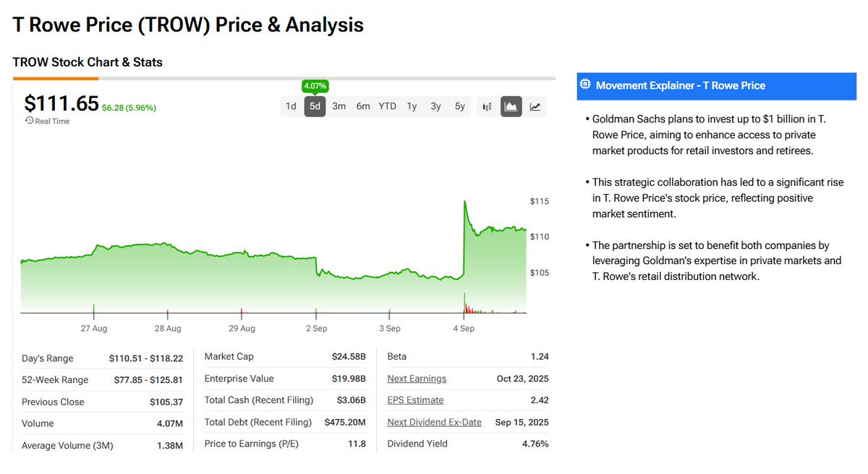This screenshot has width=868, height=474.
Task: Click the 4 Sep date marker on chart
Action: 464,328
